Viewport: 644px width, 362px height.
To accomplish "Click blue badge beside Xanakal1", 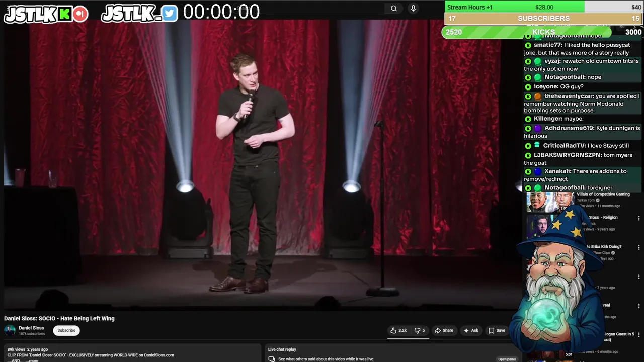I will coord(538,171).
